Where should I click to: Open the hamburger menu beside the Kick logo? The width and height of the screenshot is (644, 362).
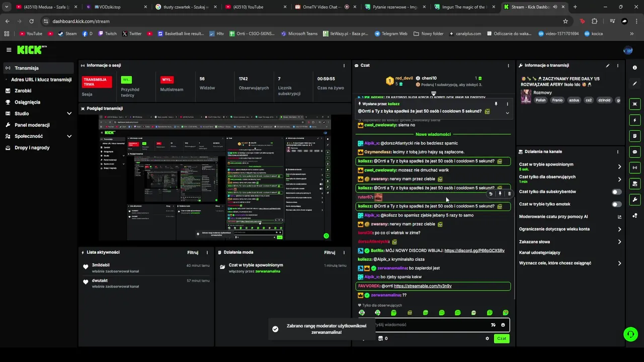click(9, 50)
